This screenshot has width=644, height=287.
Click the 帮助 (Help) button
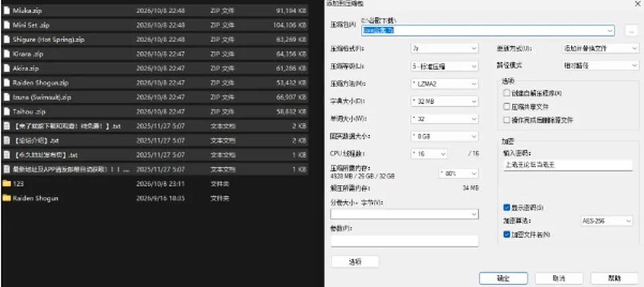click(x=615, y=278)
